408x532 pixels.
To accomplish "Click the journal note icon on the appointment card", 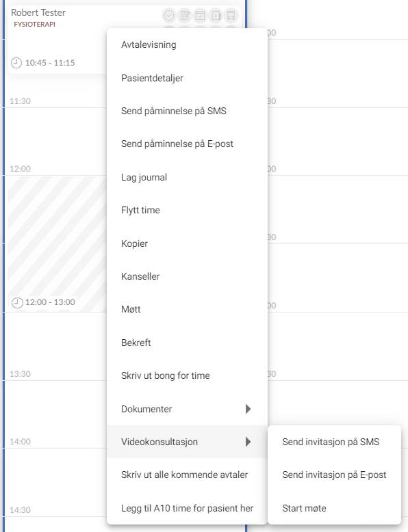I will pyautogui.click(x=184, y=15).
